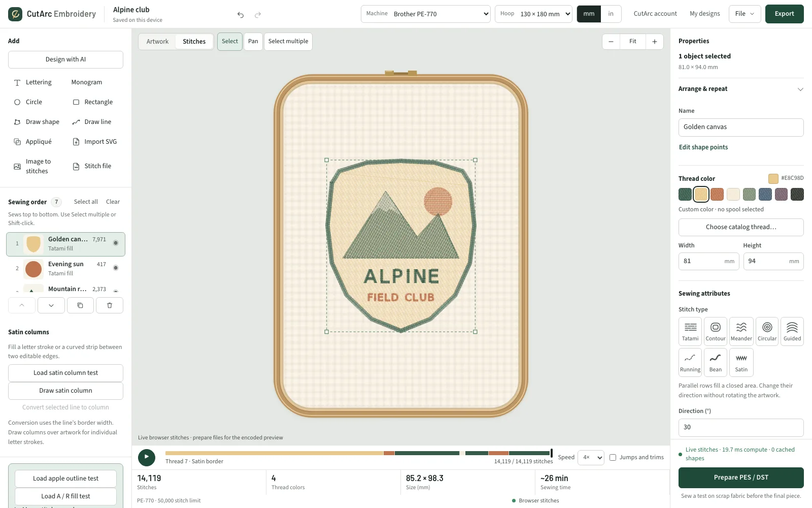The image size is (812, 508).
Task: Open the File menu
Action: pyautogui.click(x=745, y=14)
